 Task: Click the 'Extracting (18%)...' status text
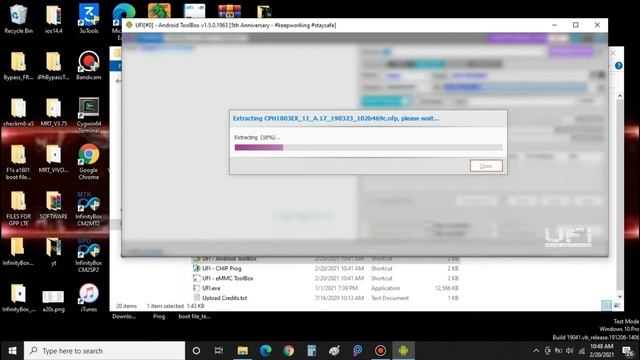point(257,138)
